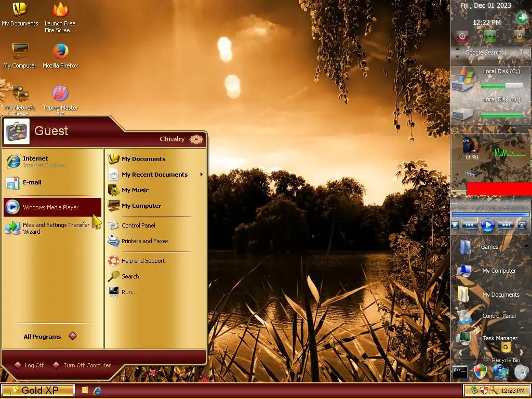532x399 pixels.
Task: Click sidebar launcher right arrow
Action: 522,352
